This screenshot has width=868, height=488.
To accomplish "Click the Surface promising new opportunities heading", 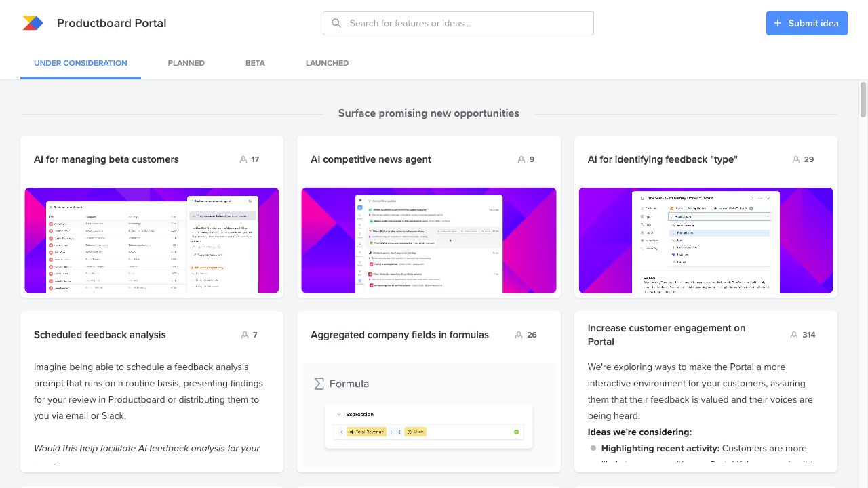I will [x=429, y=113].
